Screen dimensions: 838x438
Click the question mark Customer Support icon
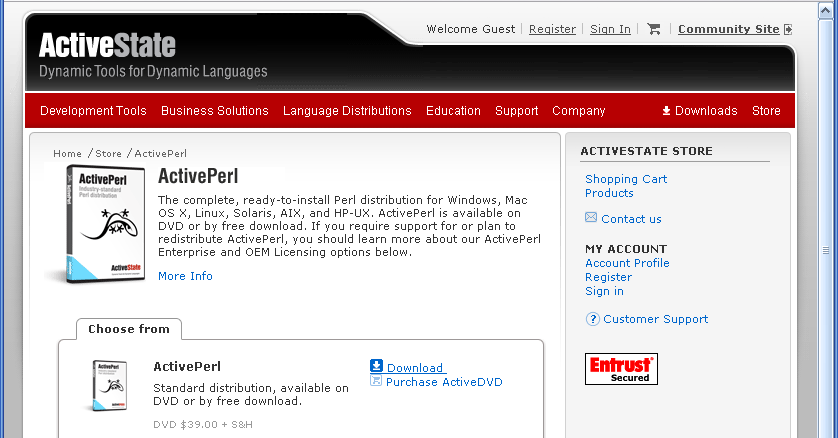pyautogui.click(x=593, y=319)
